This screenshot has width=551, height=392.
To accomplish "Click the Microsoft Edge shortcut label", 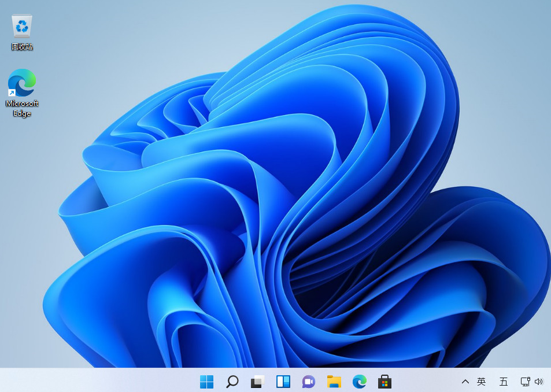I will point(21,108).
